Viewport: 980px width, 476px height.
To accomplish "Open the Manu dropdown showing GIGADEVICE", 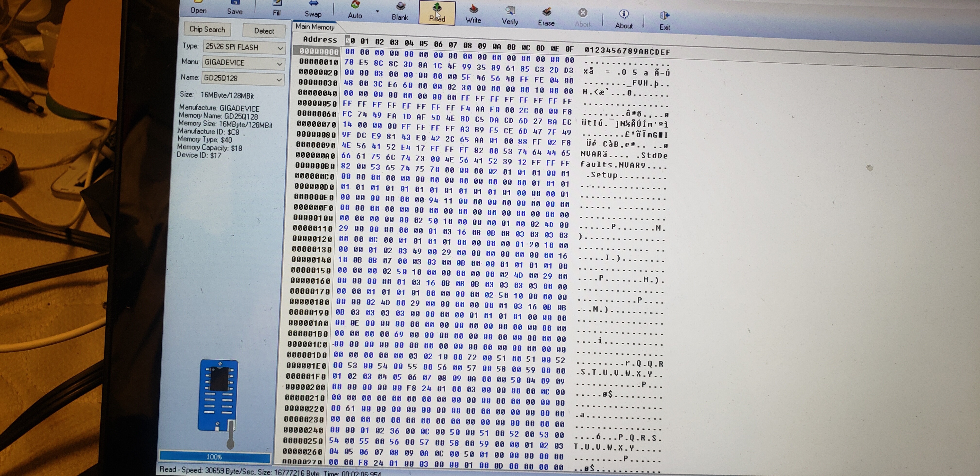I will click(x=243, y=63).
